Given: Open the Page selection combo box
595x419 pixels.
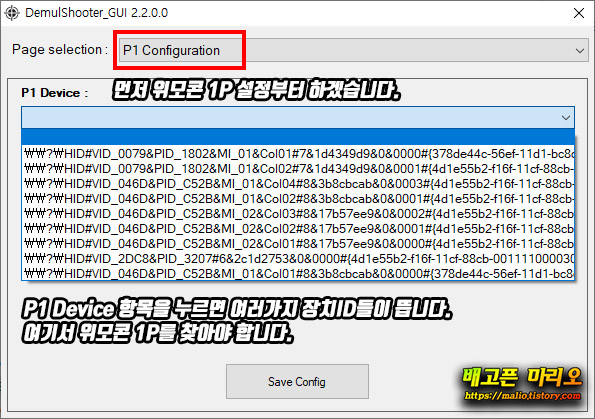Looking at the screenshot, I should click(x=353, y=50).
